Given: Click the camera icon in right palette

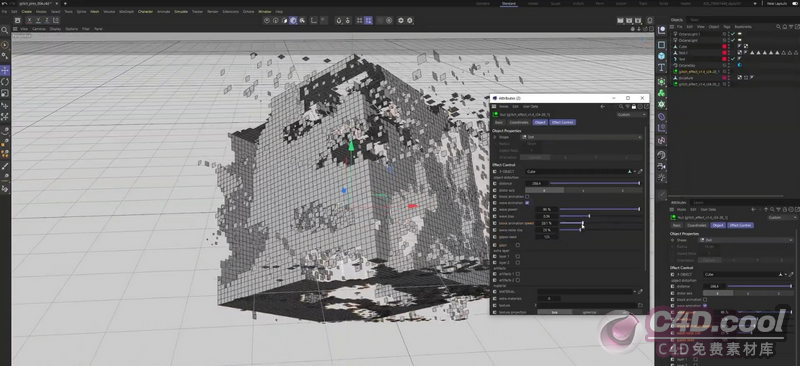Looking at the screenshot, I should point(662,166).
